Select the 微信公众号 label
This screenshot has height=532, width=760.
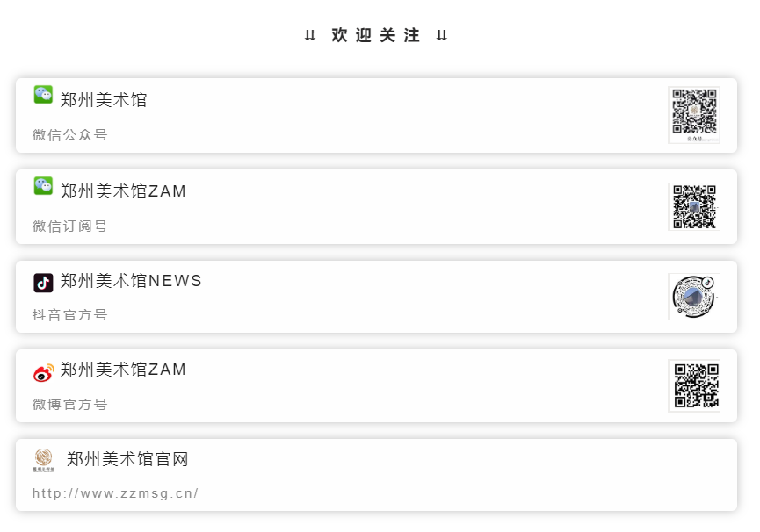(x=70, y=135)
